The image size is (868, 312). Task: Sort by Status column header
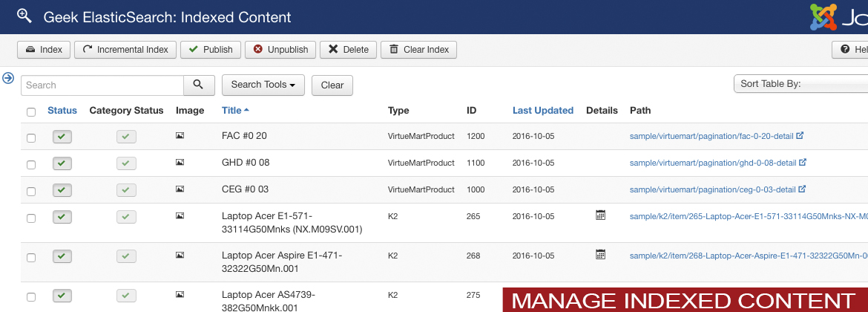[62, 110]
